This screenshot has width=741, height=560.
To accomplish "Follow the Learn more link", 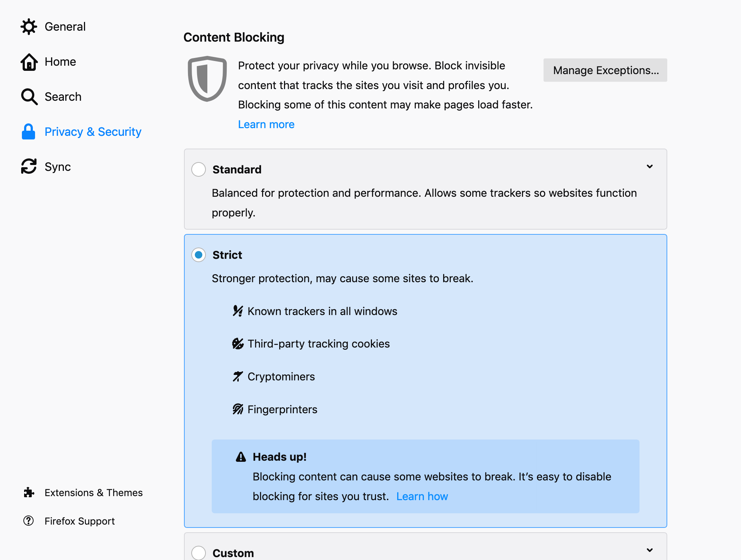I will coord(266,124).
